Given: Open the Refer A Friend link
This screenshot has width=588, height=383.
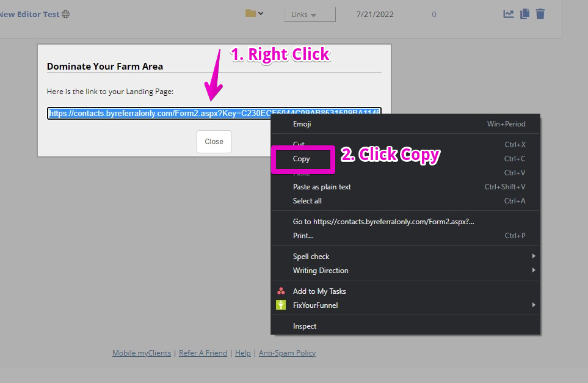Looking at the screenshot, I should [203, 353].
